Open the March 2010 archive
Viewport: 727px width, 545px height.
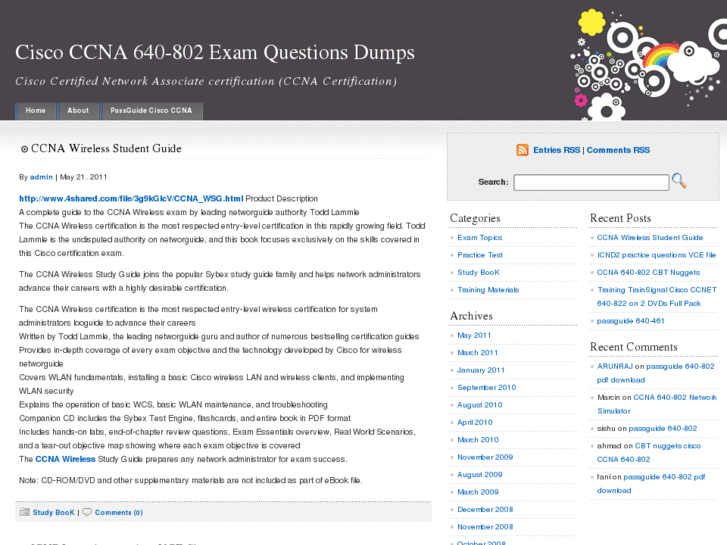[x=478, y=440]
